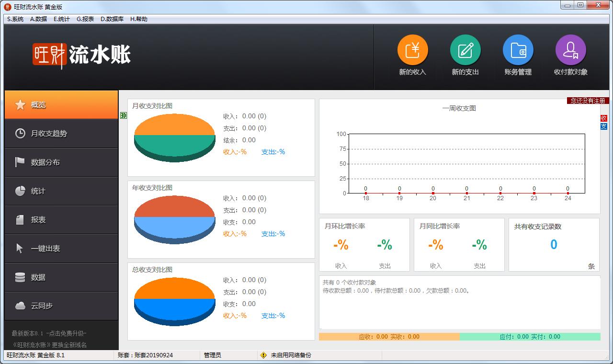Click the 月收支对比图 pie chart
Viewport: 613px width, 364px height.
pos(175,138)
